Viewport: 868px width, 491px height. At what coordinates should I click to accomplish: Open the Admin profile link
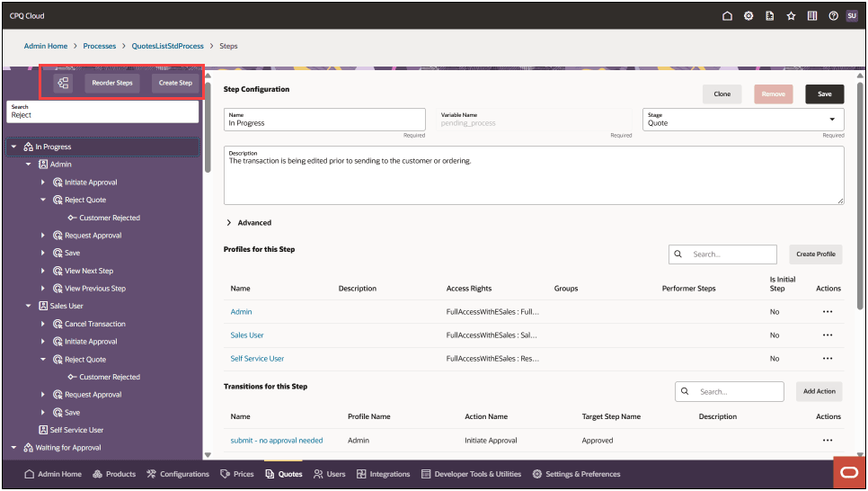coord(241,312)
